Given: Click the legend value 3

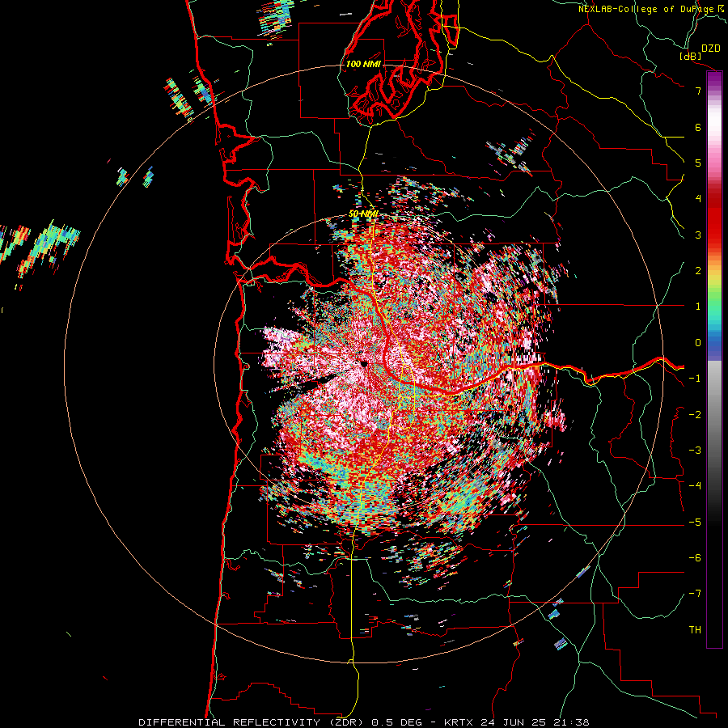Looking at the screenshot, I should pyautogui.click(x=698, y=235).
